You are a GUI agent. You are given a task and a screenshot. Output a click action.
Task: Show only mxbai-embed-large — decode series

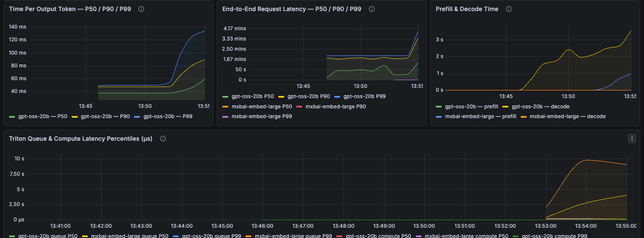(568, 116)
